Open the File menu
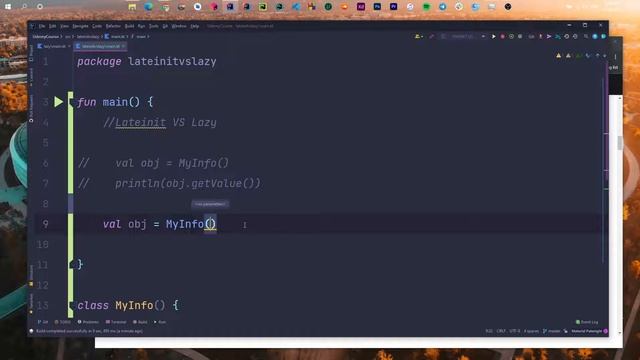This screenshot has height=360, width=640. 42,26
